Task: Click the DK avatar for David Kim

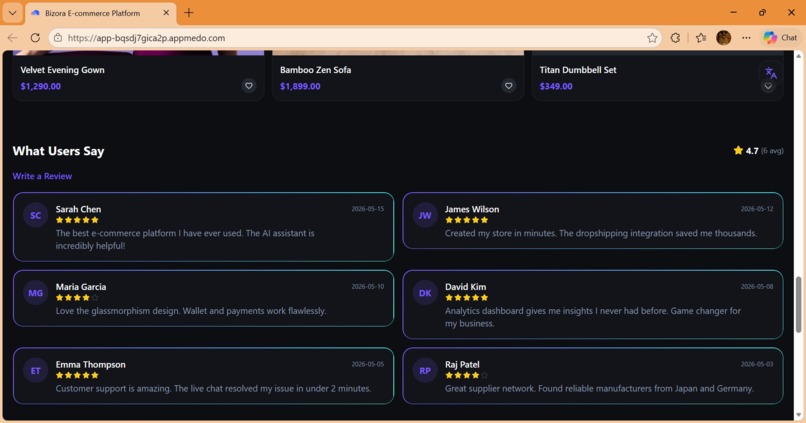Action: click(425, 293)
